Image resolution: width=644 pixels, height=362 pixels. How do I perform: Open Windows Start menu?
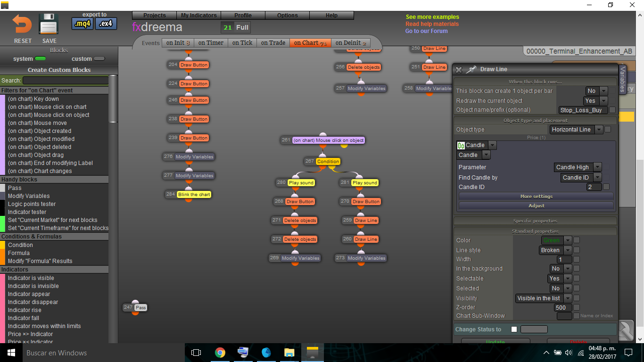[x=11, y=353]
